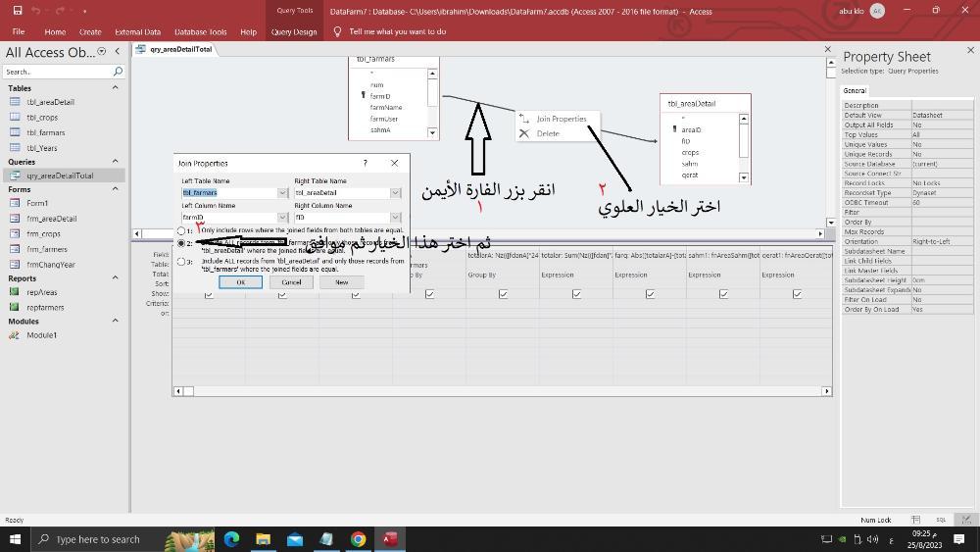Click Cancel in Join Properties dialog
The width and height of the screenshot is (980, 552).
coord(291,282)
